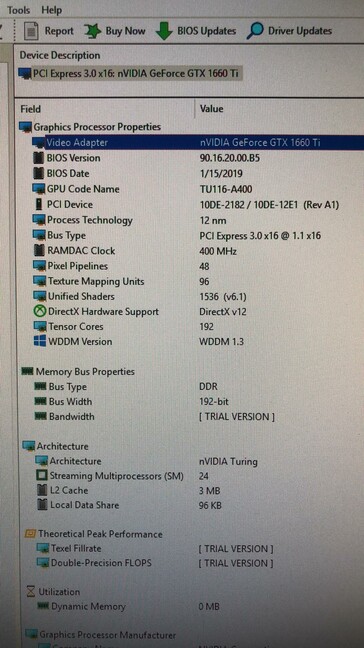Click the Field column header
This screenshot has width=364, height=648.
tap(31, 109)
